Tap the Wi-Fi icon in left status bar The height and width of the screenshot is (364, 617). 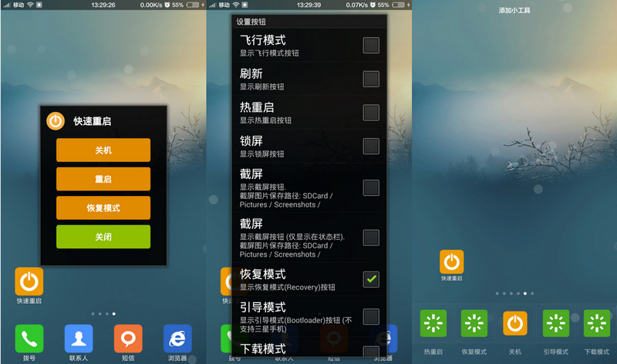(x=30, y=5)
